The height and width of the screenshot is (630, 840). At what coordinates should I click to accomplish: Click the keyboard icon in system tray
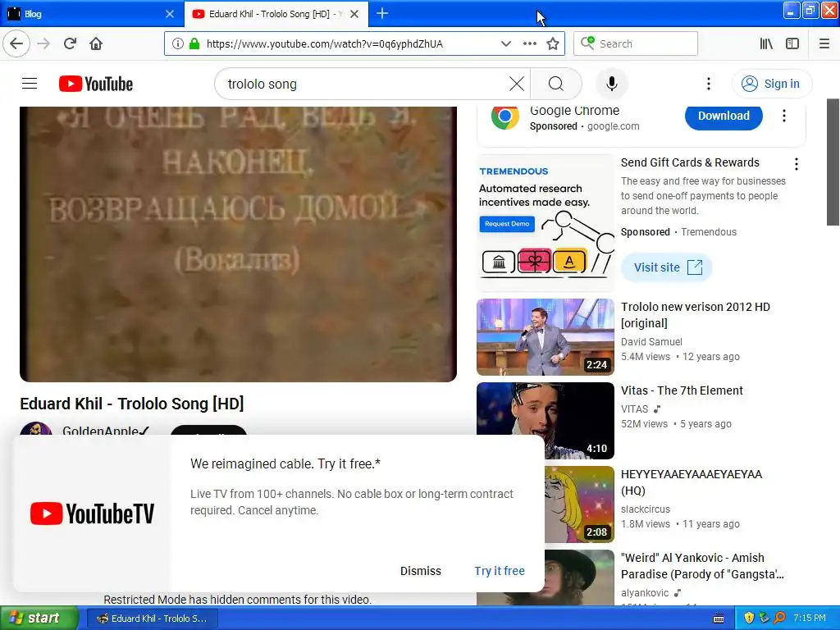click(719, 619)
